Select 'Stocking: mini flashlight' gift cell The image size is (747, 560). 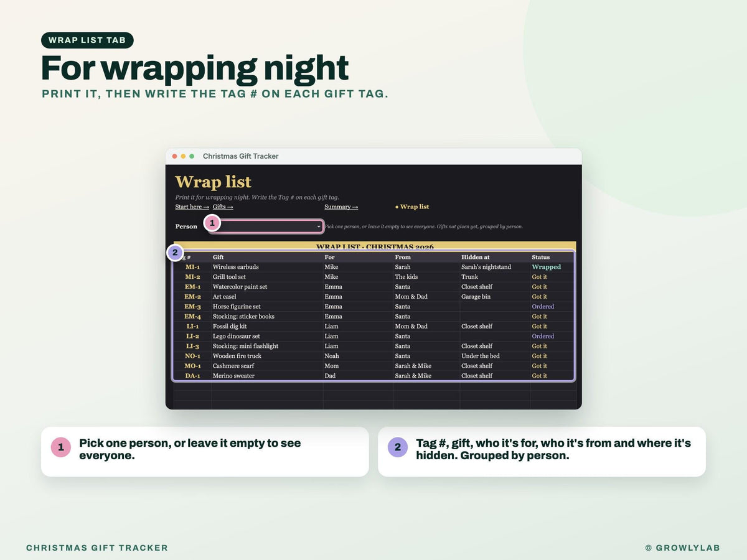pos(245,347)
